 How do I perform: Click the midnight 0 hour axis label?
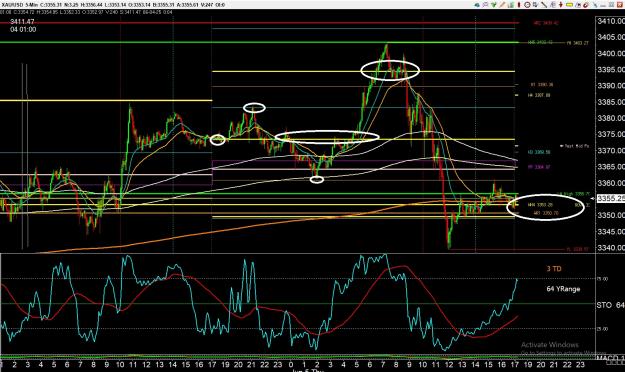click(x=291, y=364)
